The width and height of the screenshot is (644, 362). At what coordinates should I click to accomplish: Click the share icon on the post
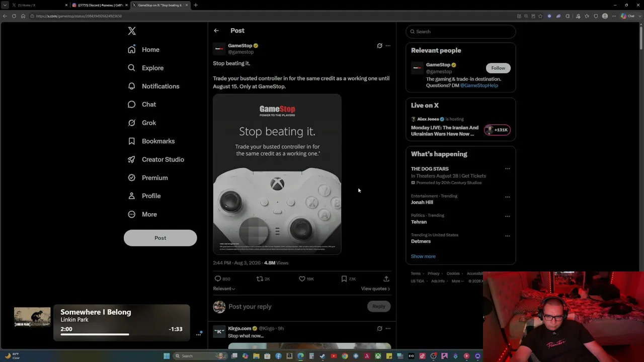(386, 279)
